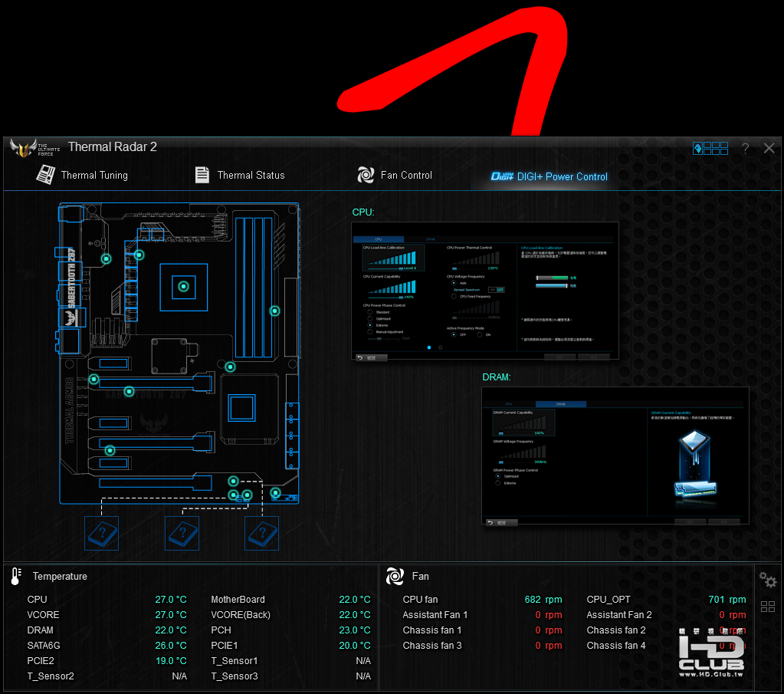Image resolution: width=784 pixels, height=694 pixels.
Task: Click the "Chassis fan 1" label
Action: point(432,630)
